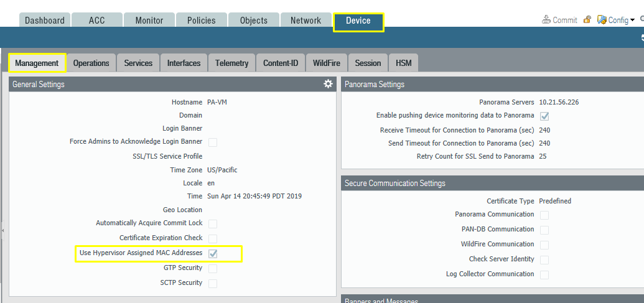Toggle Force Admins to Acknowledge Login Banner
This screenshot has height=303, width=644.
point(213,142)
